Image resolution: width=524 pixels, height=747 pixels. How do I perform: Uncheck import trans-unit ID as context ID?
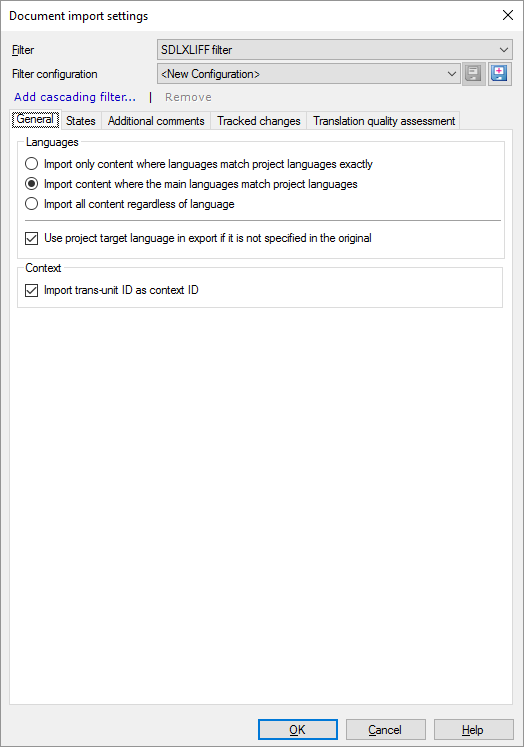point(31,290)
